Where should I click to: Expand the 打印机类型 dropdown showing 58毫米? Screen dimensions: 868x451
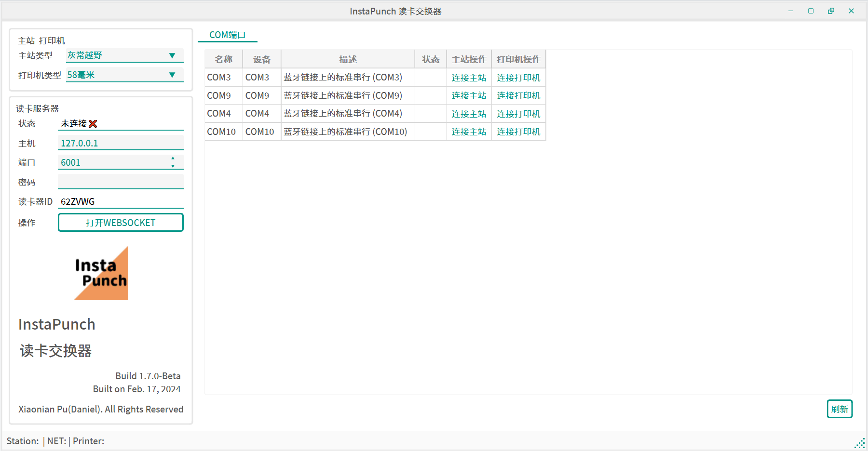124,75
